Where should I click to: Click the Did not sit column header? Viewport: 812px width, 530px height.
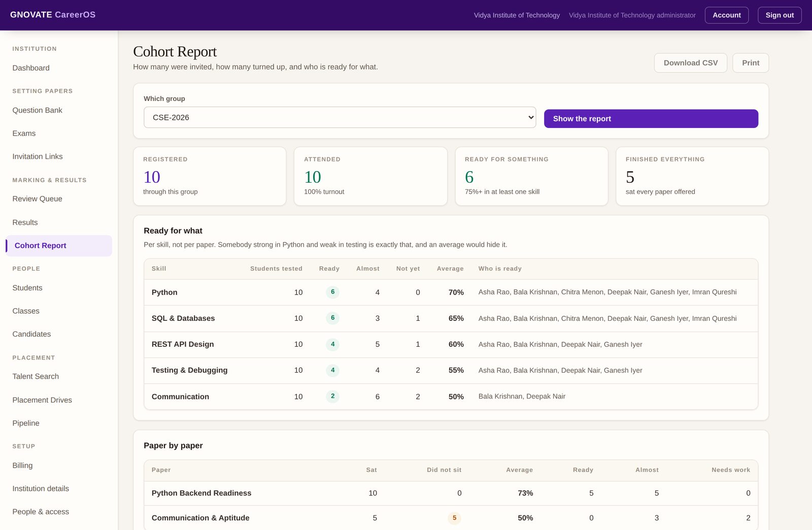pyautogui.click(x=444, y=470)
